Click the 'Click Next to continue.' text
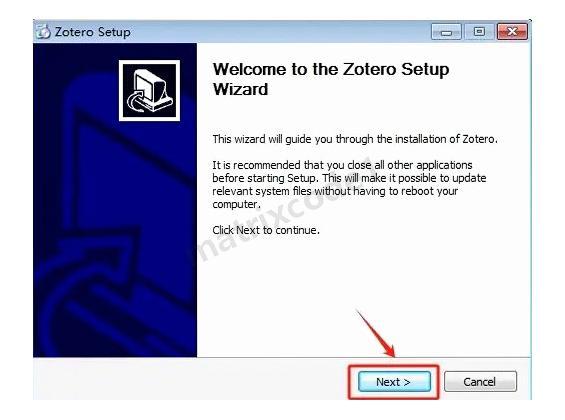This screenshot has width=565, height=420. click(x=266, y=230)
